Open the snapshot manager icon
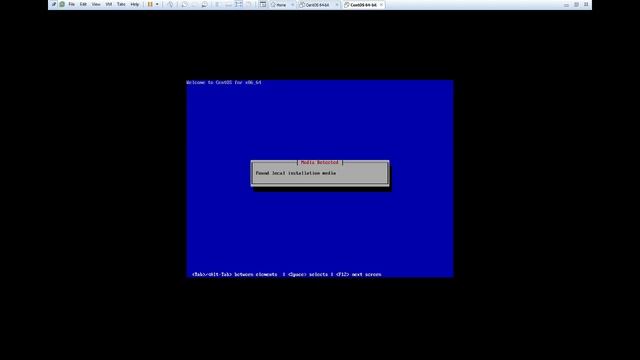The height and width of the screenshot is (360, 640). click(204, 4)
